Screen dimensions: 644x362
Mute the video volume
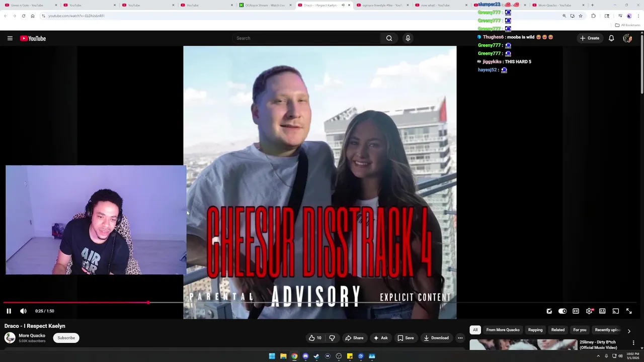23,311
